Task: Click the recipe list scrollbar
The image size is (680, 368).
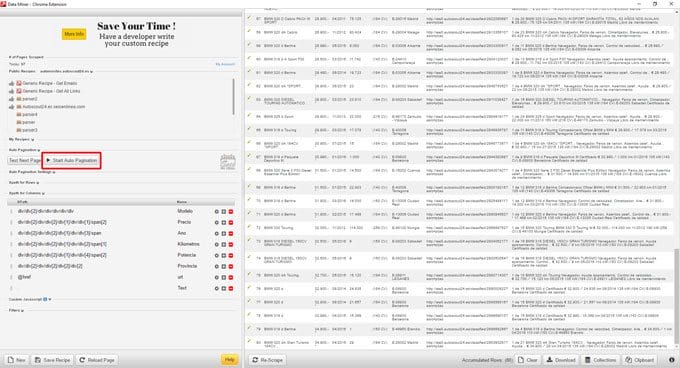Action: pos(234,97)
